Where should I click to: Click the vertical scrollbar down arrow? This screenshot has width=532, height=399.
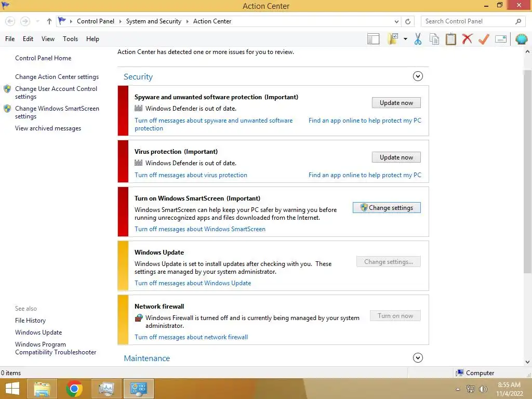527,362
